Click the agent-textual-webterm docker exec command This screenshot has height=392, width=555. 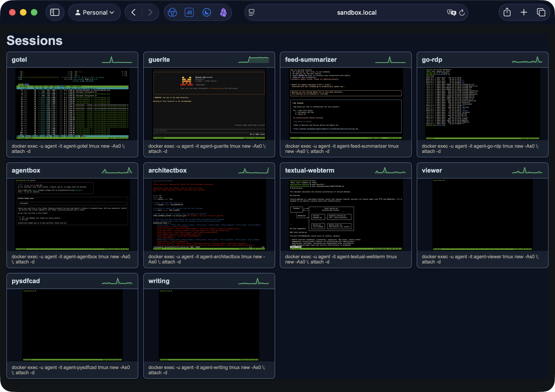[341, 259]
